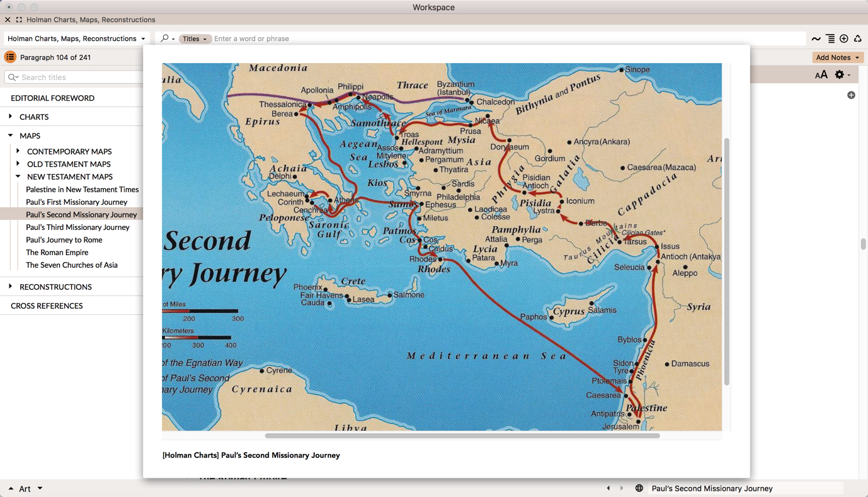This screenshot has height=497, width=868.
Task: Open the Holman Charts module selector dropdown
Action: pos(76,38)
